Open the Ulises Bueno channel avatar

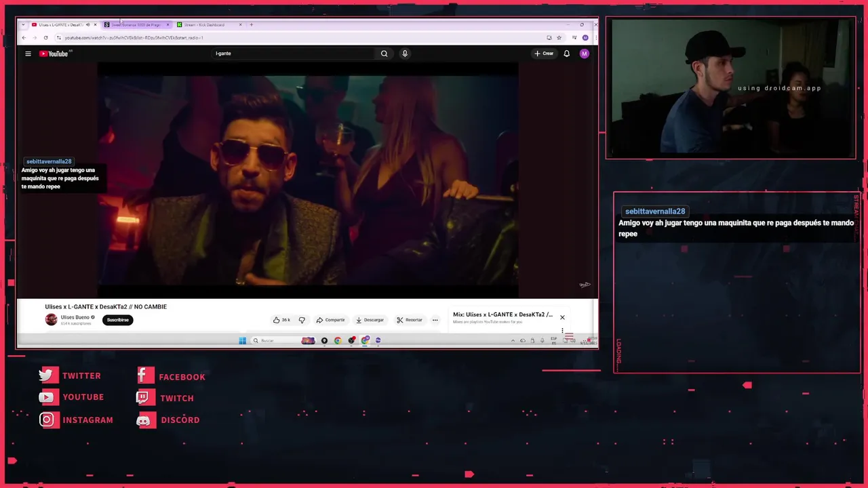[51, 320]
